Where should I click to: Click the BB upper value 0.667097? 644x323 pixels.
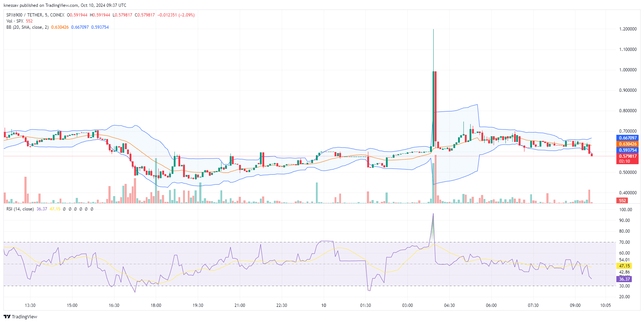pyautogui.click(x=80, y=27)
